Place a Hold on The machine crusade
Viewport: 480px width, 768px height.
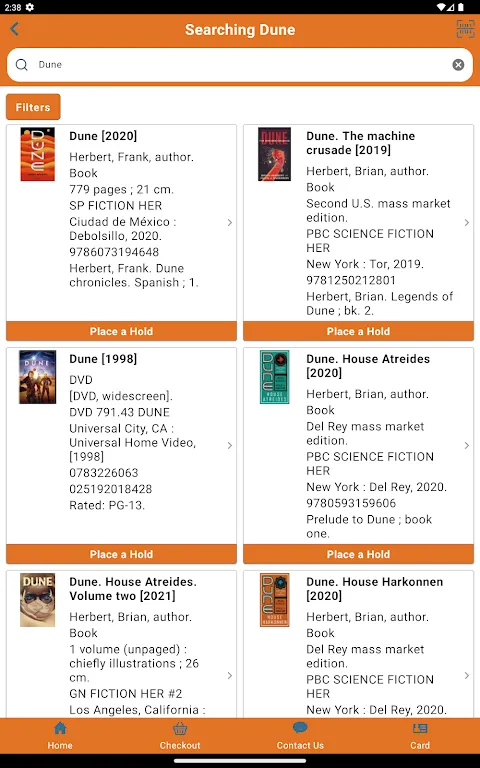(358, 331)
